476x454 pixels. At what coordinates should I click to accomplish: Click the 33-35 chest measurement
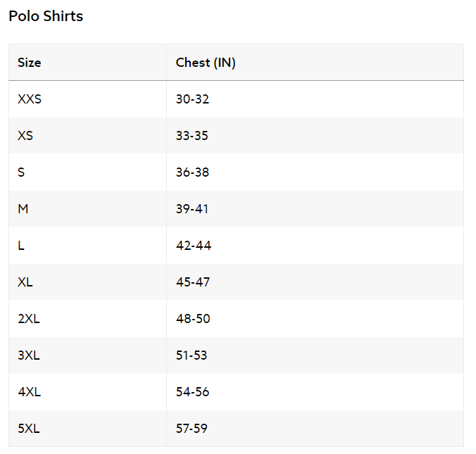(192, 136)
